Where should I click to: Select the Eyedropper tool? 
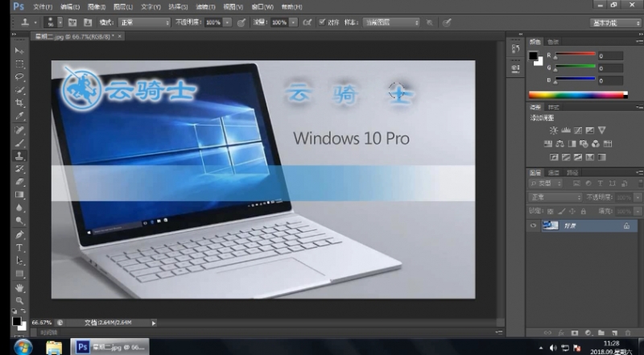coord(19,116)
